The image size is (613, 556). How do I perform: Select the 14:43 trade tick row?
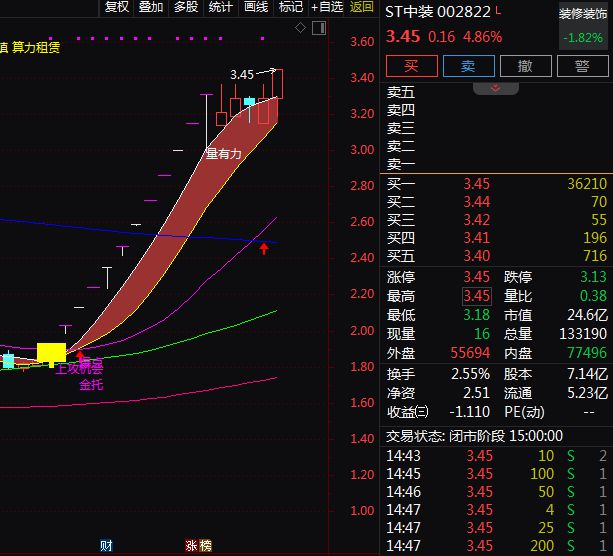click(496, 456)
